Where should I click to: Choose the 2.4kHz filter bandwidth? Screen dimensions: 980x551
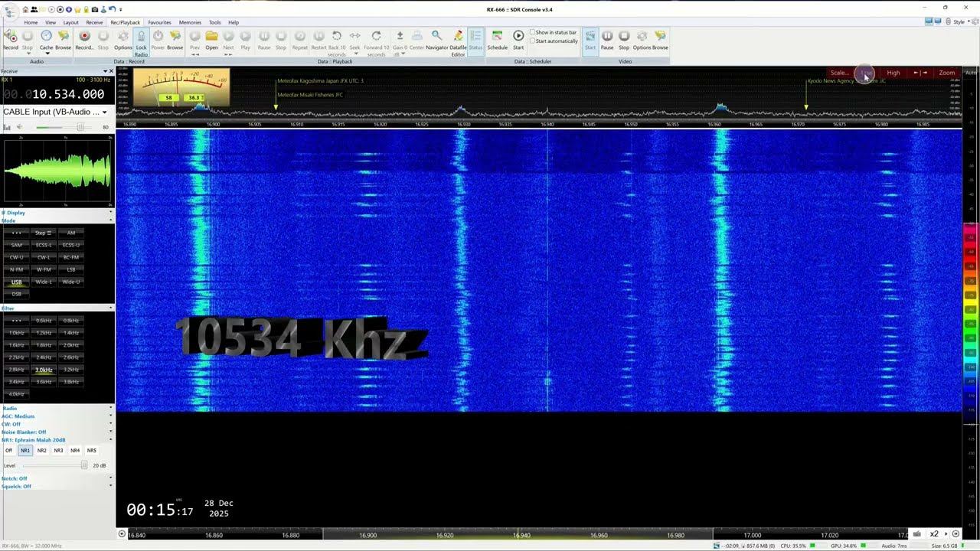point(44,357)
